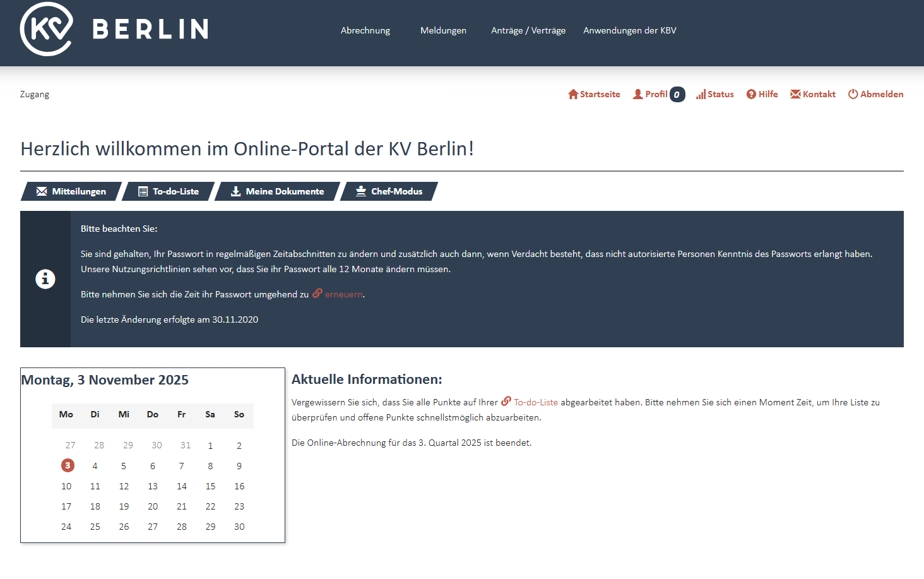
Task: Click the KV Berlin logo
Action: pos(114,29)
